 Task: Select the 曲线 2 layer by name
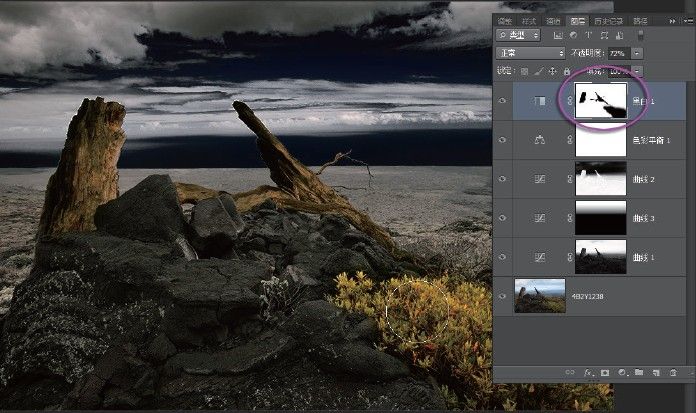pyautogui.click(x=642, y=180)
